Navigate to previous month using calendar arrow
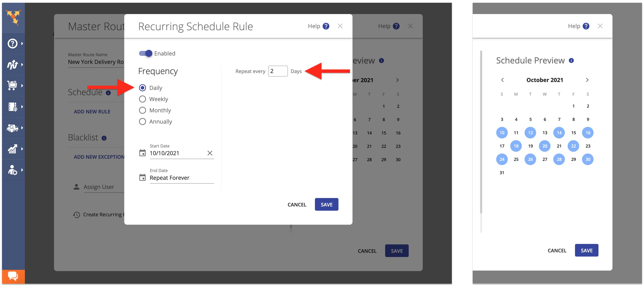The image size is (644, 287). pos(502,80)
